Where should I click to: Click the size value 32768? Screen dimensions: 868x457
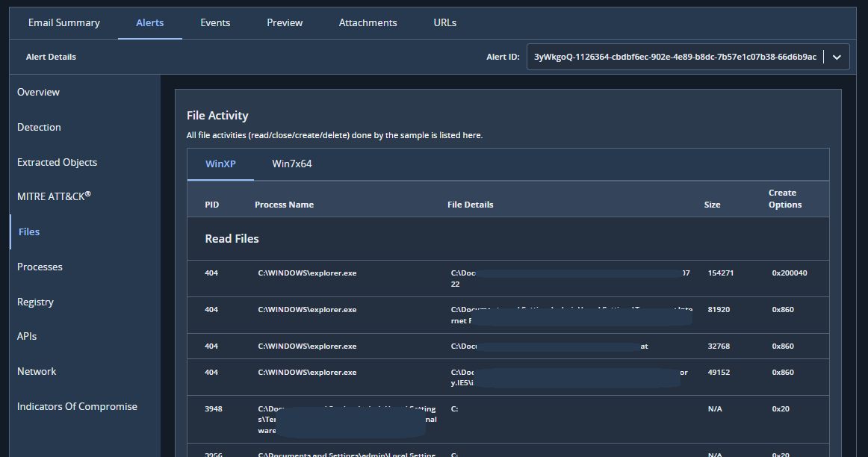coord(719,346)
